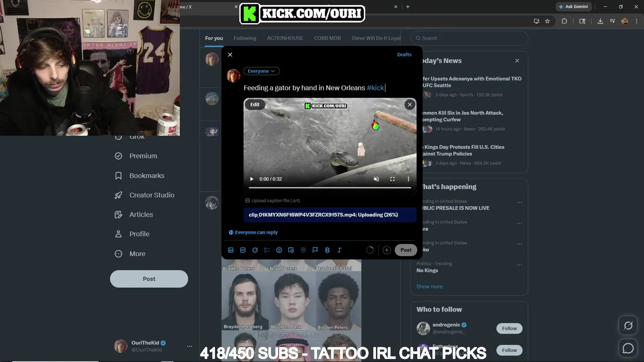Viewport: 644px width, 362px height.
Task: Click the X search box
Action: [469, 38]
